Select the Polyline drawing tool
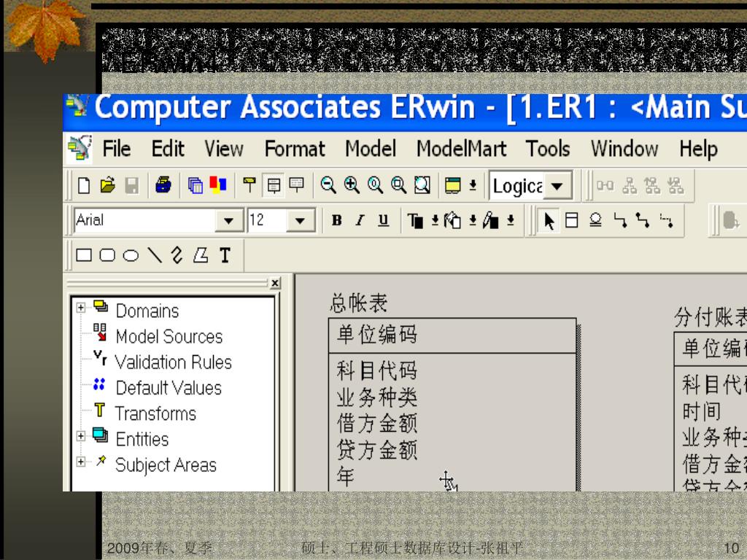The image size is (747, 560). [x=177, y=255]
